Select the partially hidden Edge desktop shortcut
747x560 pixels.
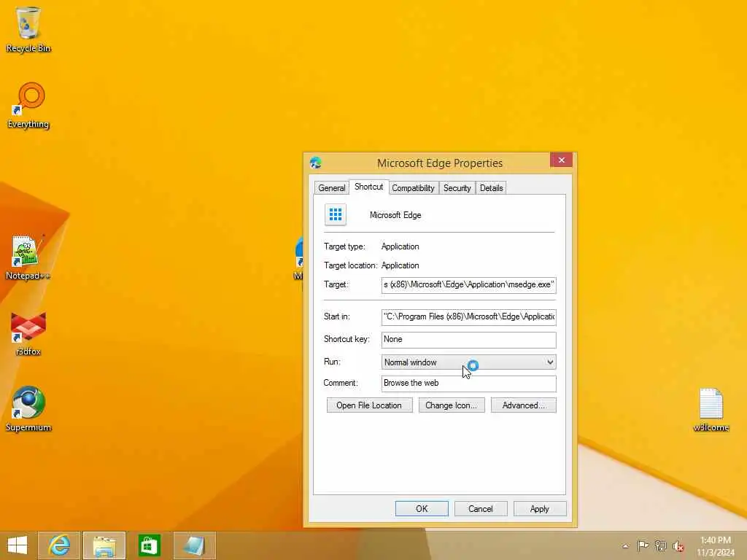(x=298, y=257)
